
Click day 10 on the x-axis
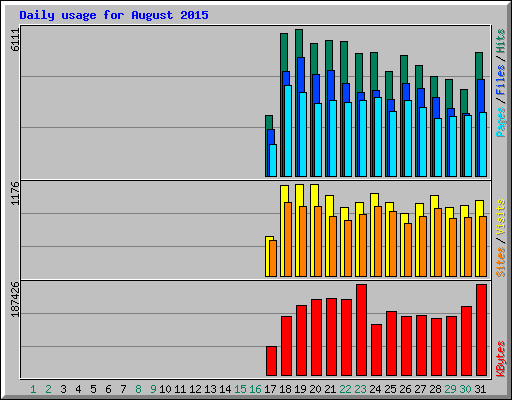165,389
